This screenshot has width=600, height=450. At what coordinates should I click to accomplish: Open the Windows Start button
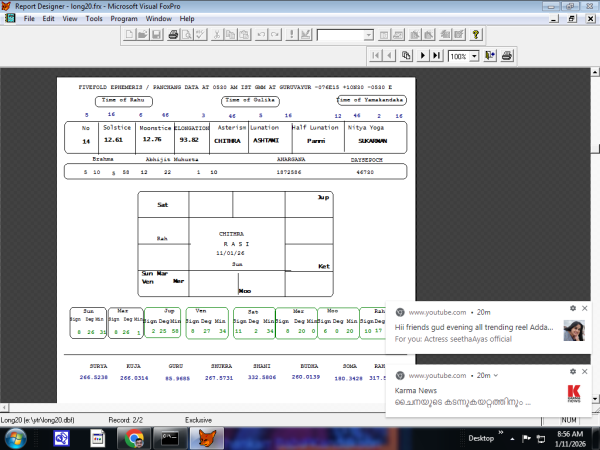click(15, 437)
